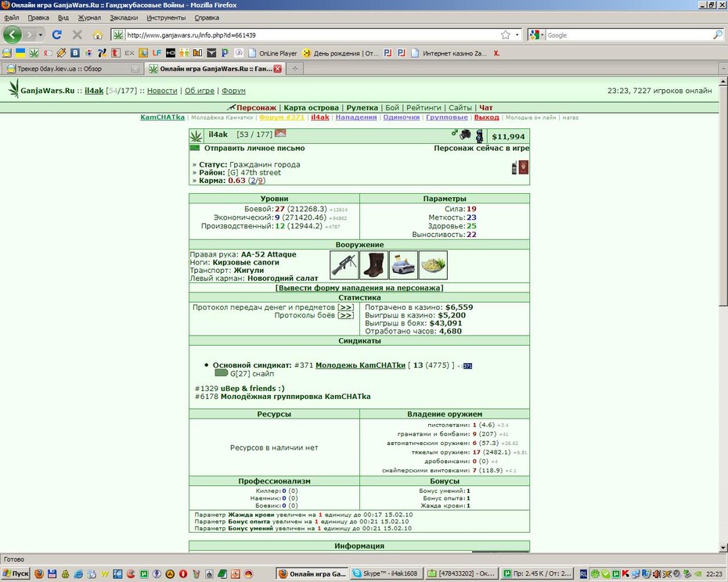This screenshot has width=728, height=582.
Task: Click the small 371 syndicate badge icon
Action: pos(467,366)
